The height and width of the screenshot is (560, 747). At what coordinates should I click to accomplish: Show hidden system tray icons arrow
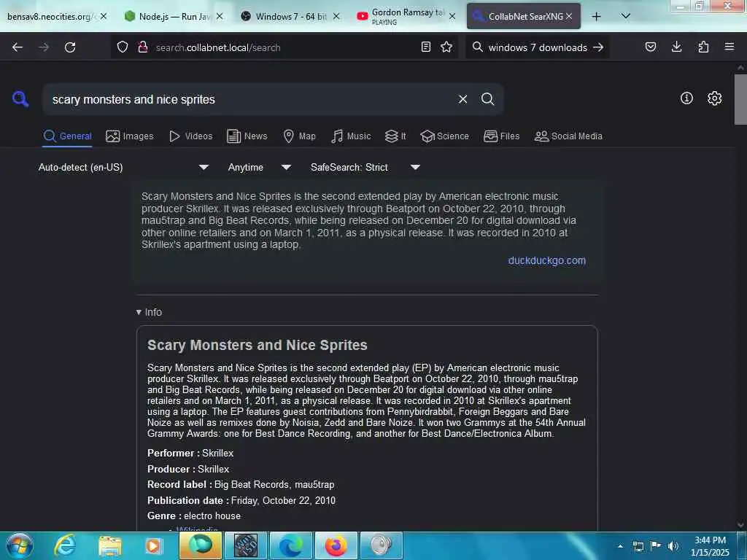click(620, 546)
